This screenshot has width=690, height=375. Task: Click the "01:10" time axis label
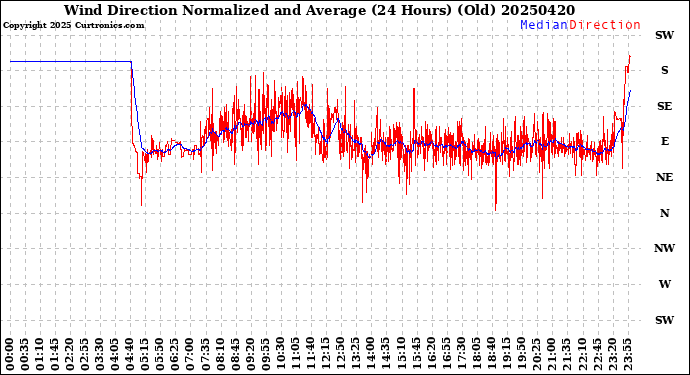click(x=40, y=354)
